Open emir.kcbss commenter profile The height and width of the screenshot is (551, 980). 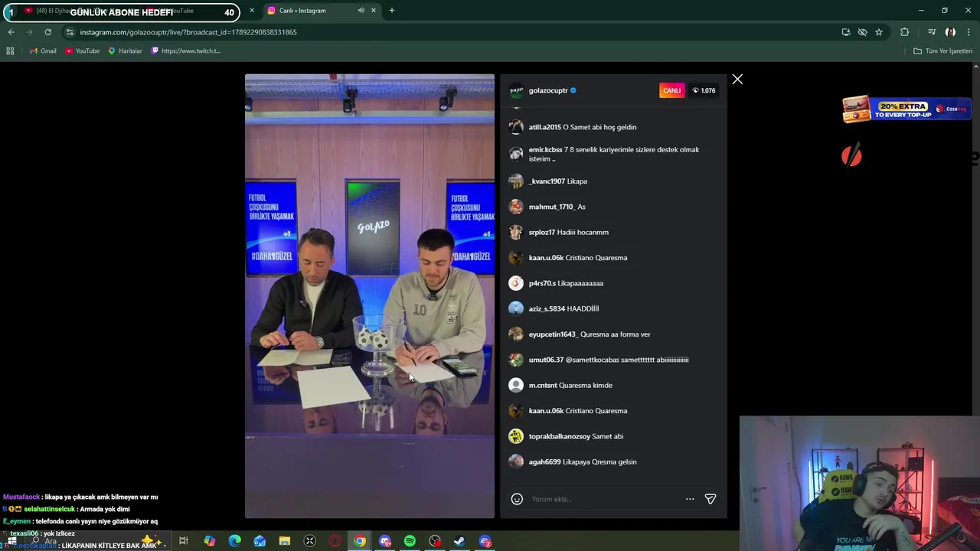[x=545, y=149]
